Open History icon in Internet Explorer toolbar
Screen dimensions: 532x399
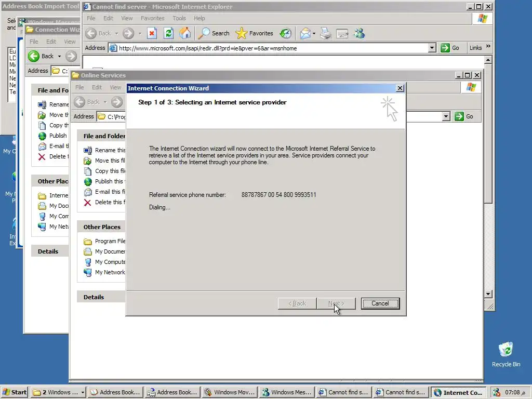(286, 33)
